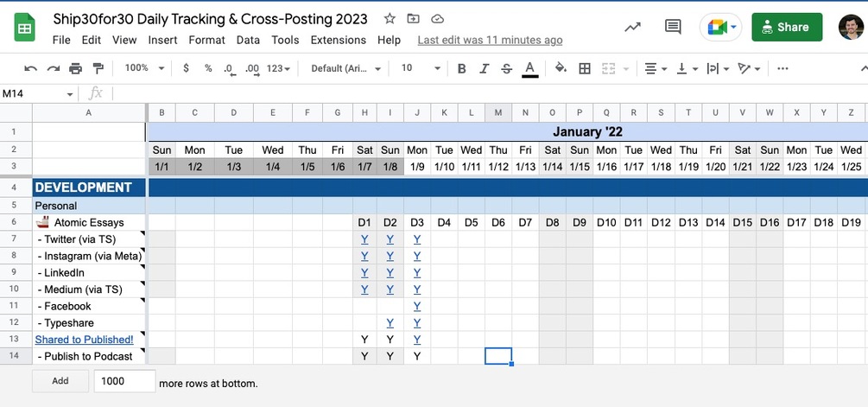Star this spreadsheet document
This screenshot has width=868, height=407.
(x=390, y=18)
